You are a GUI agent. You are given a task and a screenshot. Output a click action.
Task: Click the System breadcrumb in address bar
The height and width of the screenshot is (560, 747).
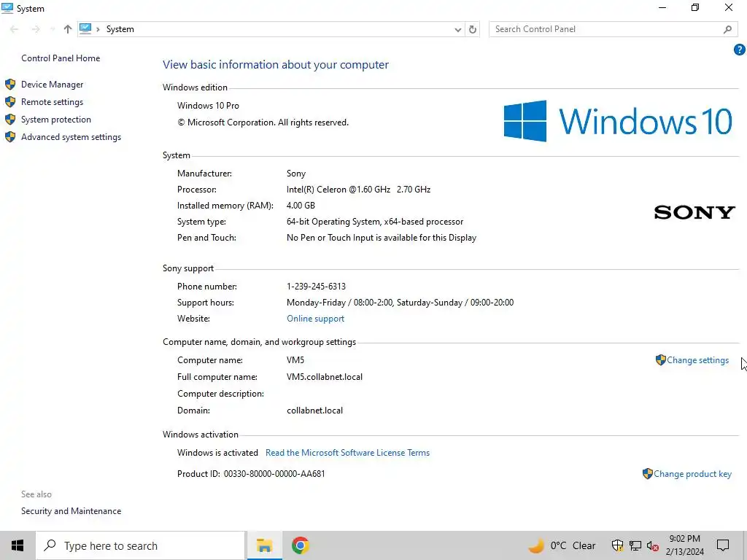point(120,29)
